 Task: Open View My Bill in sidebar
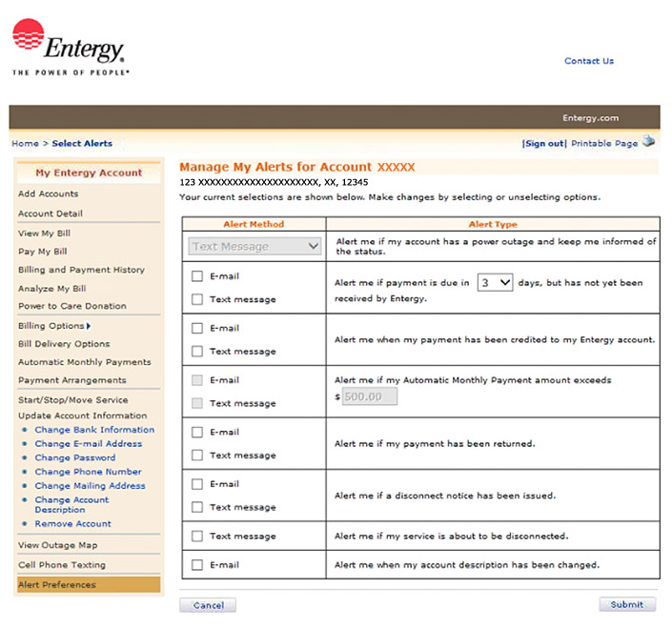[44, 233]
